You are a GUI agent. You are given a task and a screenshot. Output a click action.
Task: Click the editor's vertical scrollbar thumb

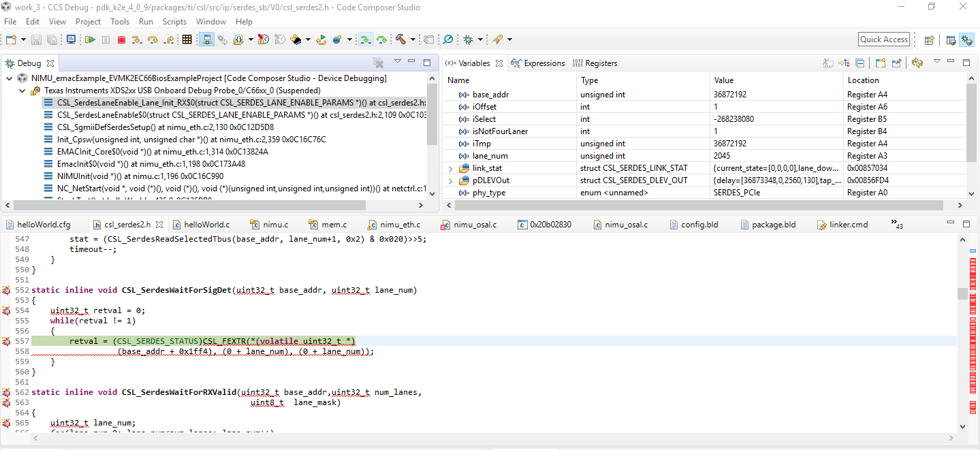(962, 293)
